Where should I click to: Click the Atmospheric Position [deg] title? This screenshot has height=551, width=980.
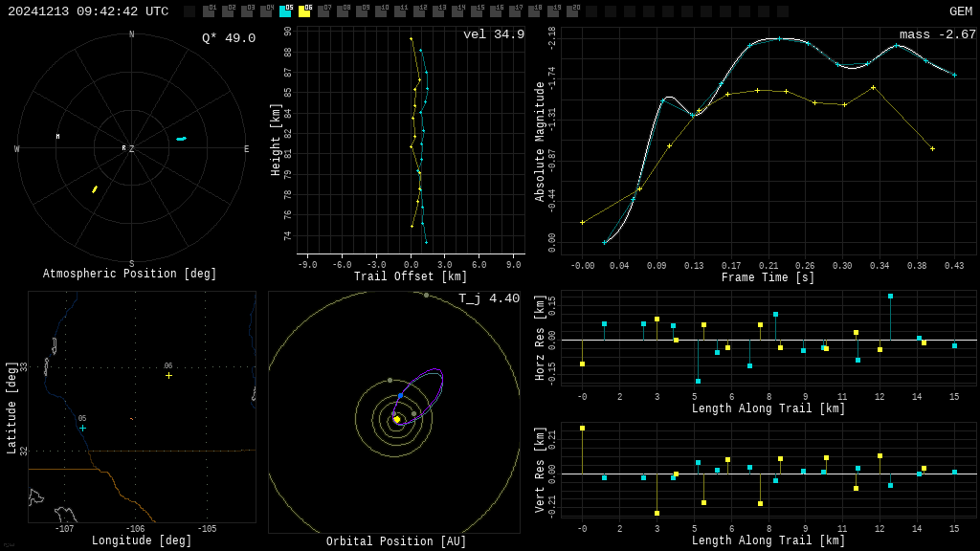(x=130, y=274)
